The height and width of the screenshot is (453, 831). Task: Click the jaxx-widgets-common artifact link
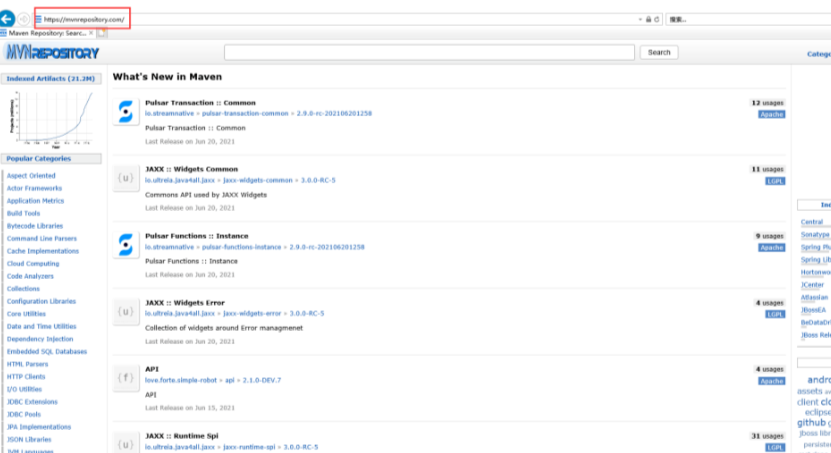[258, 180]
